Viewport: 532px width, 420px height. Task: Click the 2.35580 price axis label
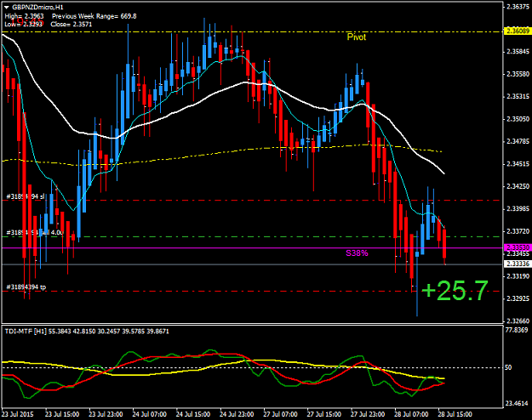pos(518,74)
